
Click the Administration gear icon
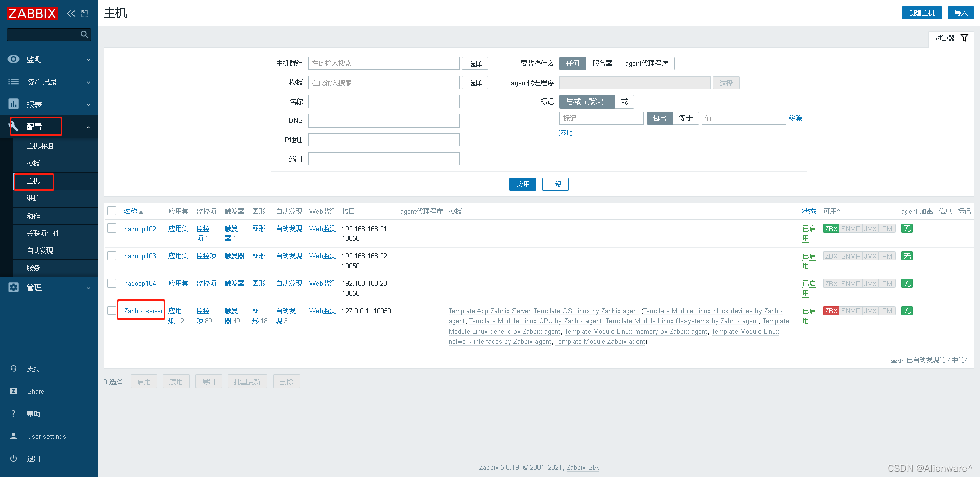tap(14, 287)
